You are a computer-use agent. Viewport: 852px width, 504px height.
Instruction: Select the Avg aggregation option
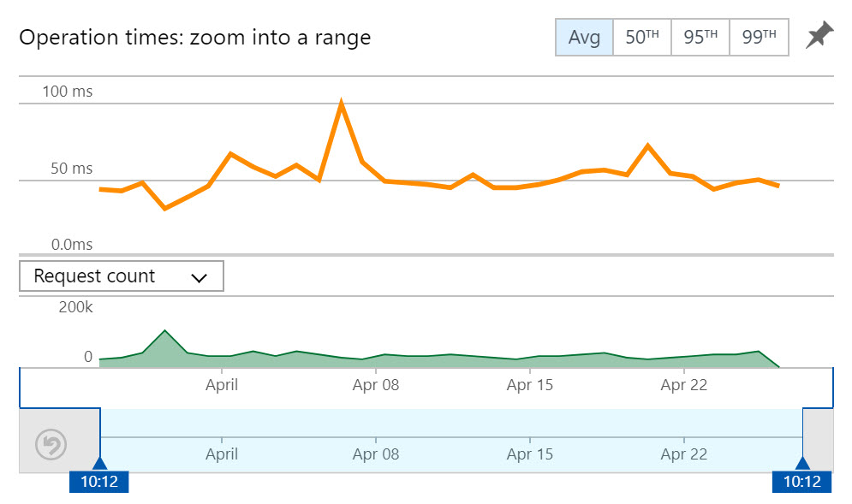coord(583,37)
